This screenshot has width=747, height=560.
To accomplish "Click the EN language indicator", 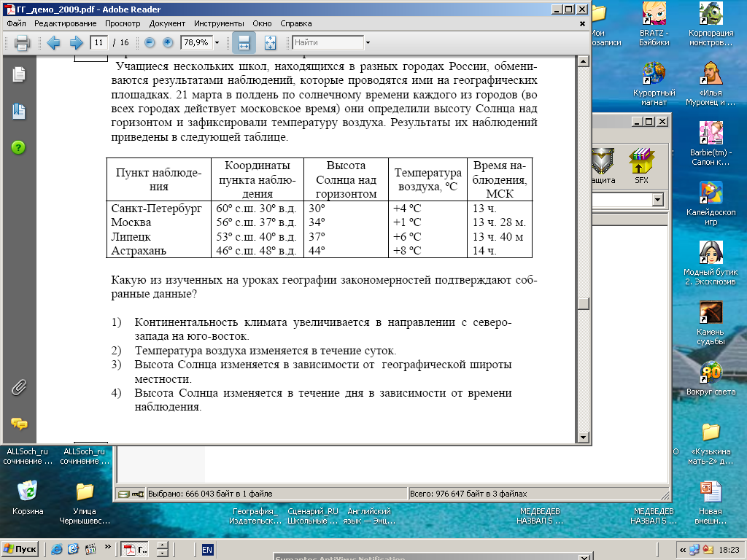I will (x=207, y=550).
